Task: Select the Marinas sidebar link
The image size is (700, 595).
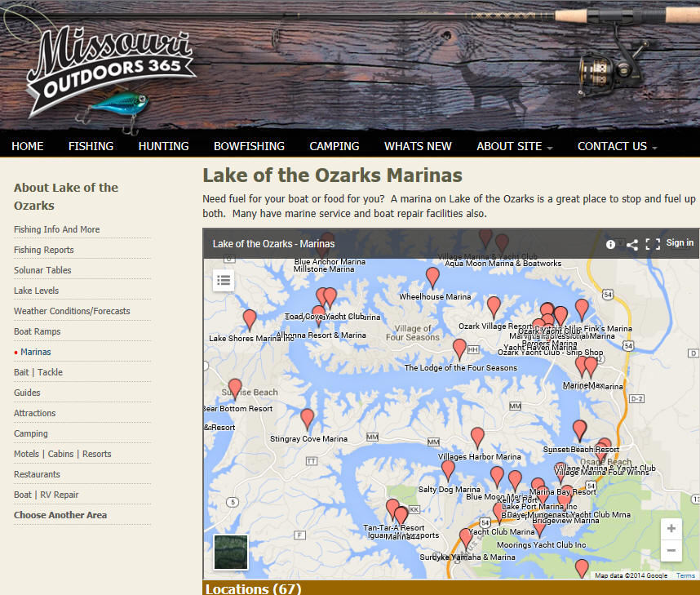Action: (x=36, y=352)
